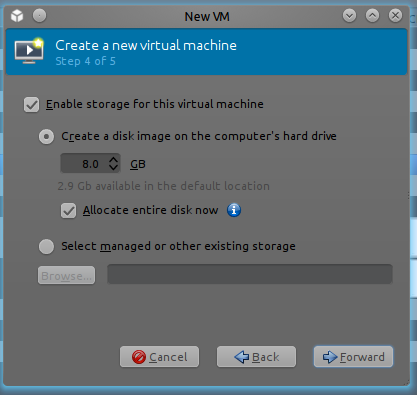Click the GB unit label
417x395 pixels.
coord(138,164)
